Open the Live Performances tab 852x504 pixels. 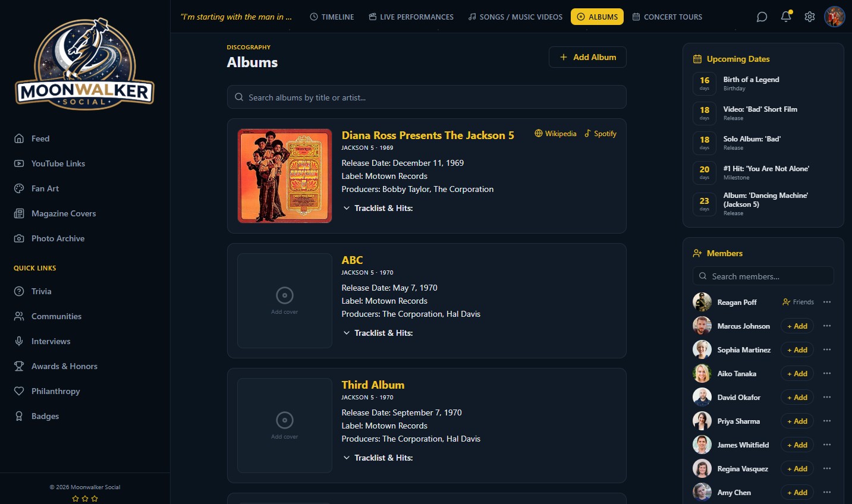click(x=411, y=17)
